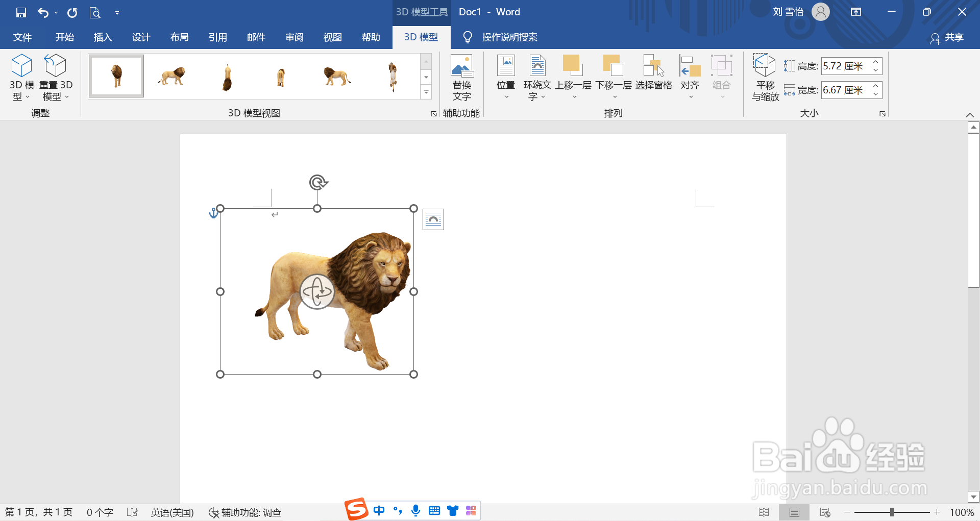Enable pan and zoom (平移与缩放)

tap(764, 77)
